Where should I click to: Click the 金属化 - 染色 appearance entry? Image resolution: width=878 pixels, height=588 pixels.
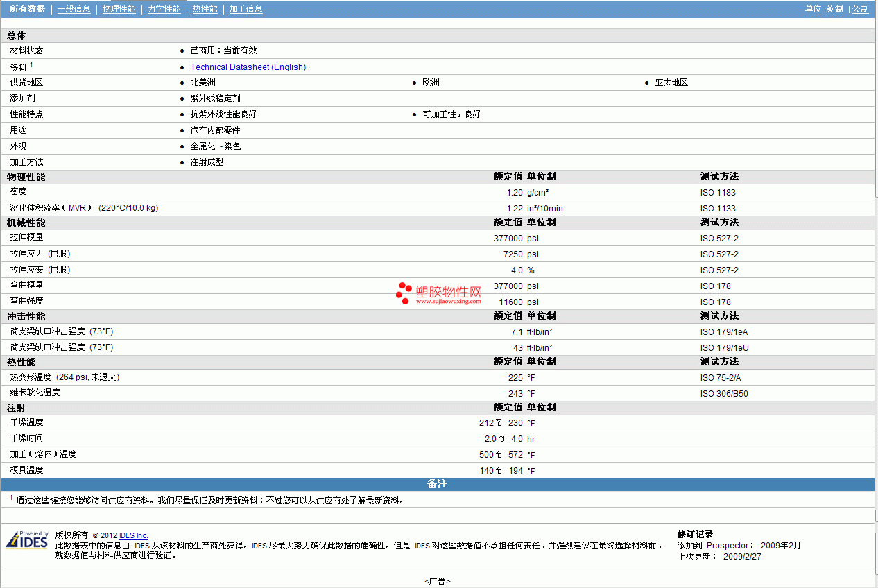[215, 146]
